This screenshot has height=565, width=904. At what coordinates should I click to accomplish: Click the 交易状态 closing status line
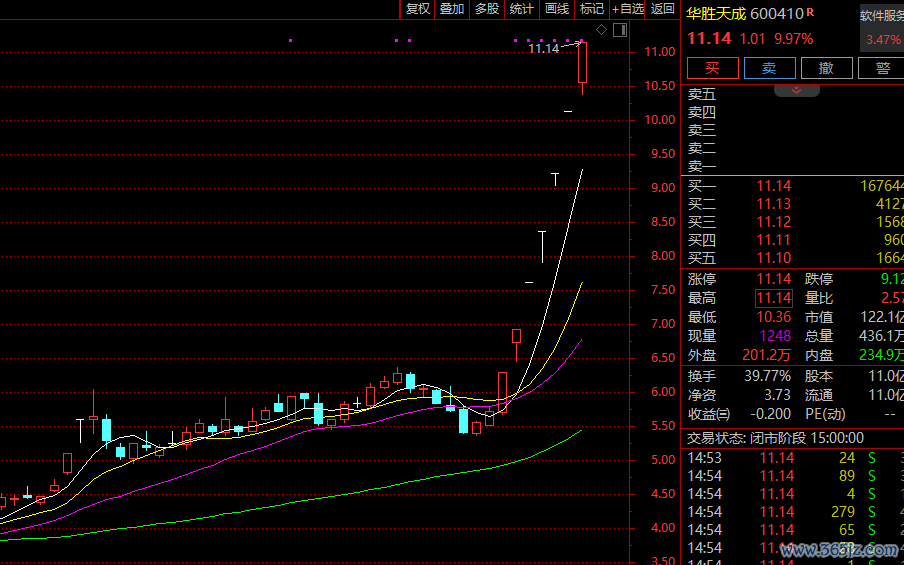pos(775,438)
